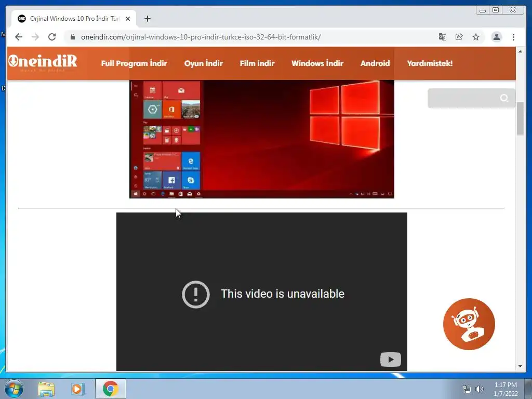
Task: Click the forward navigation arrow
Action: tap(35, 37)
